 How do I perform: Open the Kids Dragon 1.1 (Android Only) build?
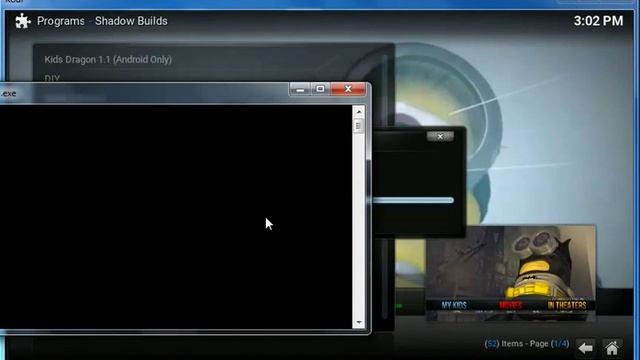(108, 60)
